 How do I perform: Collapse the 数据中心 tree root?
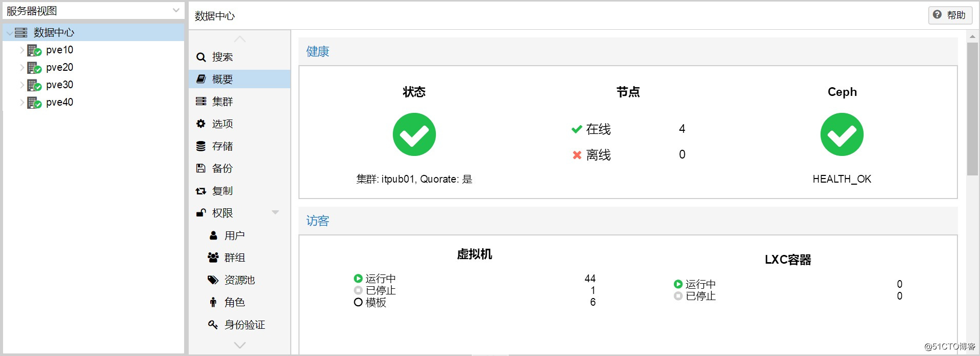9,33
